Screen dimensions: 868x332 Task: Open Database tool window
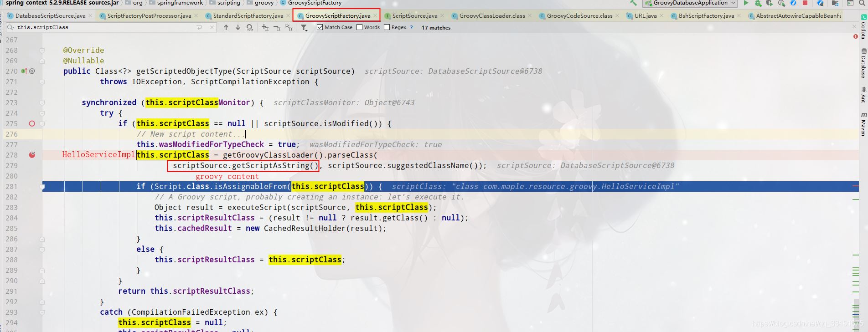(x=863, y=63)
